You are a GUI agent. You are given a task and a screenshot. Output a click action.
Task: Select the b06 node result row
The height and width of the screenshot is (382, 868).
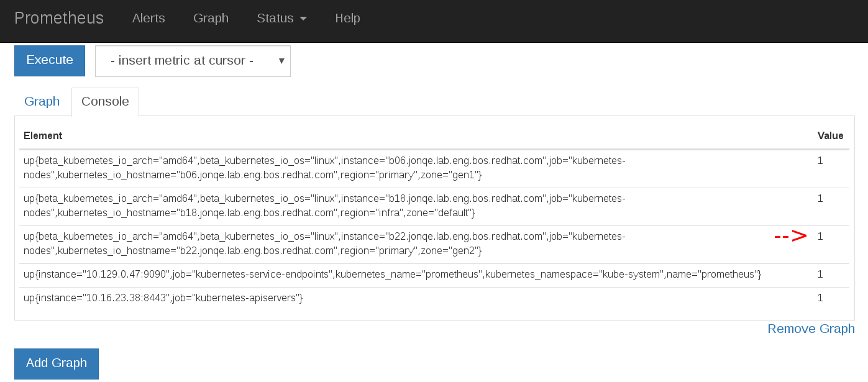click(x=324, y=168)
